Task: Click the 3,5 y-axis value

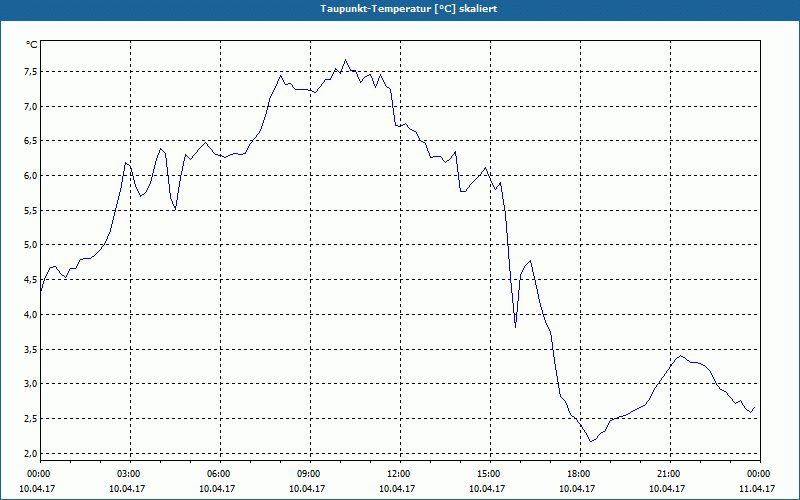Action: [32, 349]
